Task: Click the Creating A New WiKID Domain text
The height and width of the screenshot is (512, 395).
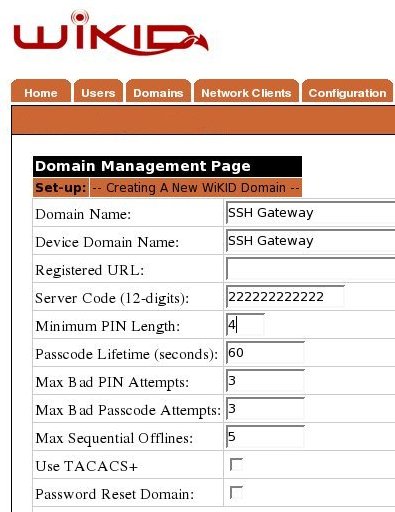Action: pos(196,188)
